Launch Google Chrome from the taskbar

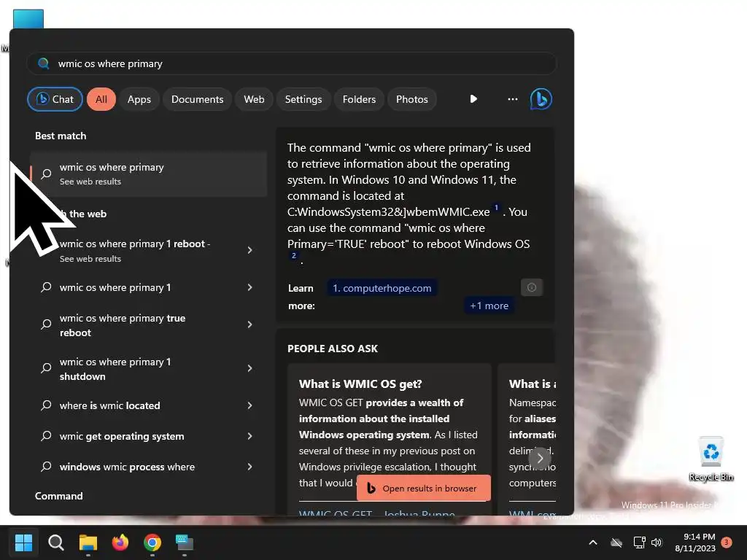point(152,542)
